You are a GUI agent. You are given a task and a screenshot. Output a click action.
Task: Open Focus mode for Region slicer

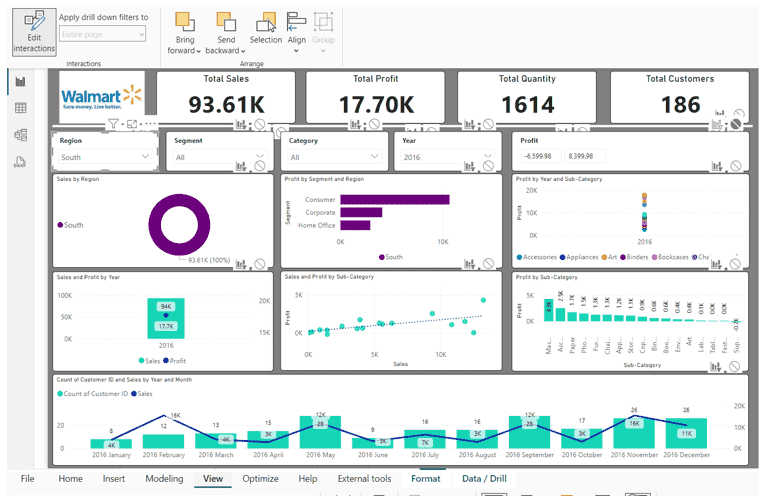[x=132, y=124]
